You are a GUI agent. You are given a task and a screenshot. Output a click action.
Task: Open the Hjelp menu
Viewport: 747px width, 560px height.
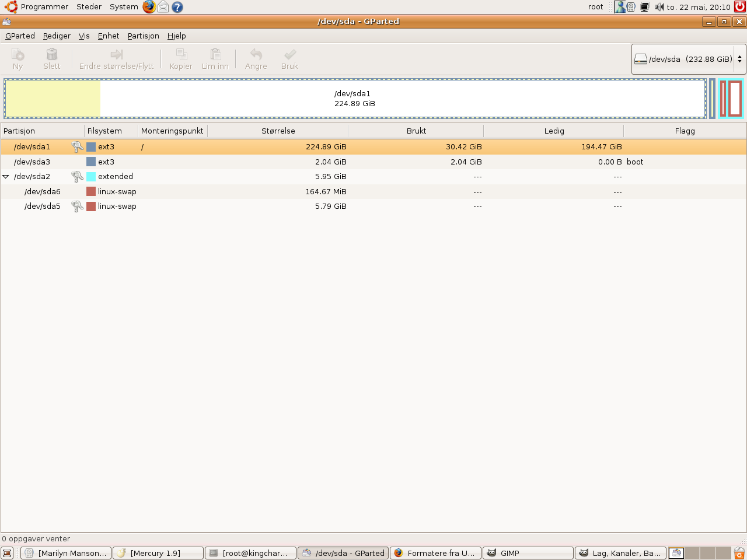(177, 36)
